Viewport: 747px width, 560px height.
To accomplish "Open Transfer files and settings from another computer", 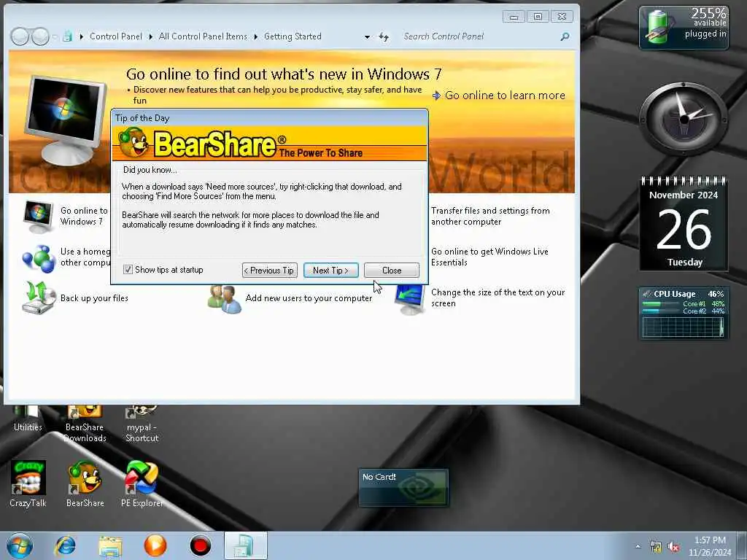I will coord(490,216).
